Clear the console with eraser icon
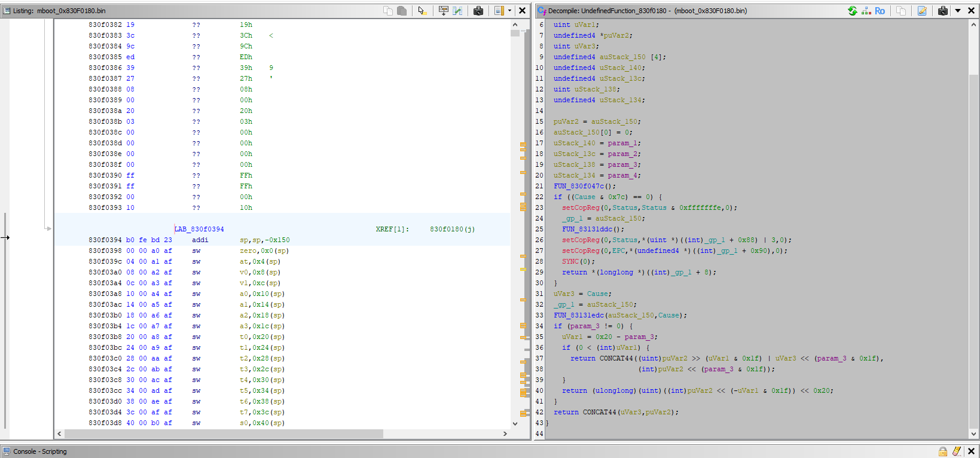The height and width of the screenshot is (458, 980). coord(957,451)
